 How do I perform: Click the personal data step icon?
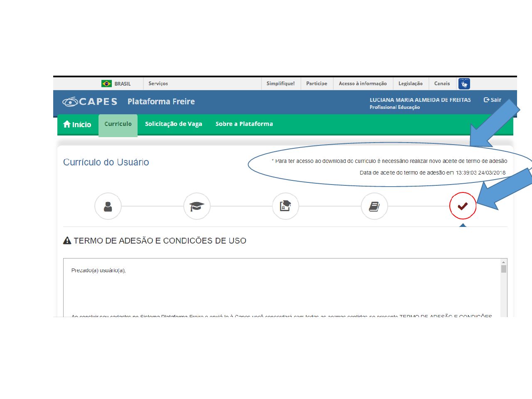pyautogui.click(x=108, y=206)
